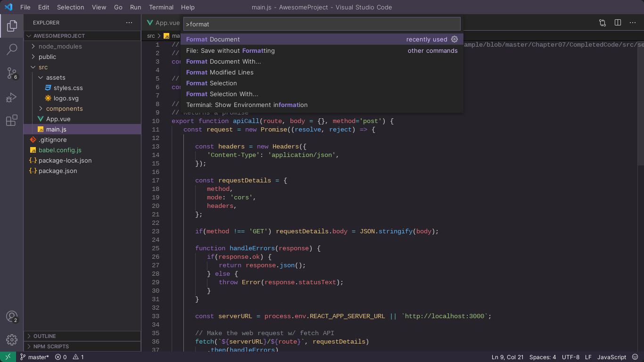Image resolution: width=644 pixels, height=362 pixels.
Task: Choose File: Save without Formatting command
Action: point(322,50)
